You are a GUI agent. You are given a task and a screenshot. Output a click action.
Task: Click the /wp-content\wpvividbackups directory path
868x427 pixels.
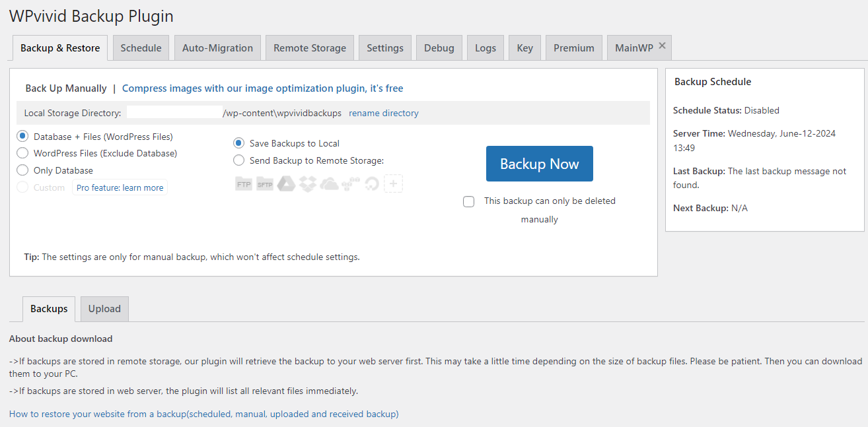coord(282,113)
